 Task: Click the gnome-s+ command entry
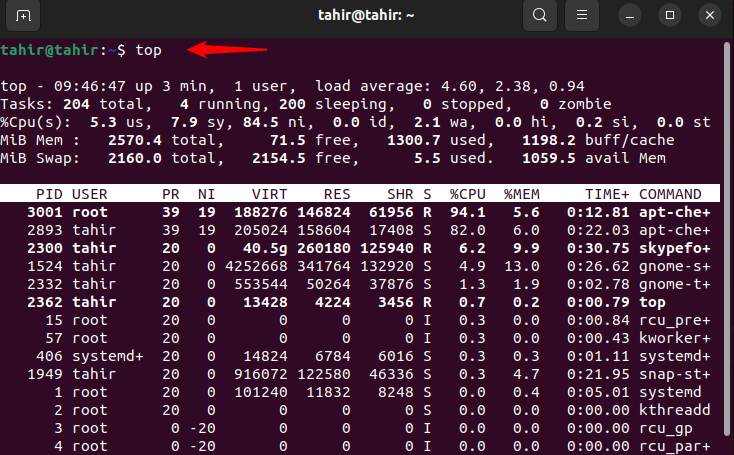pos(675,266)
